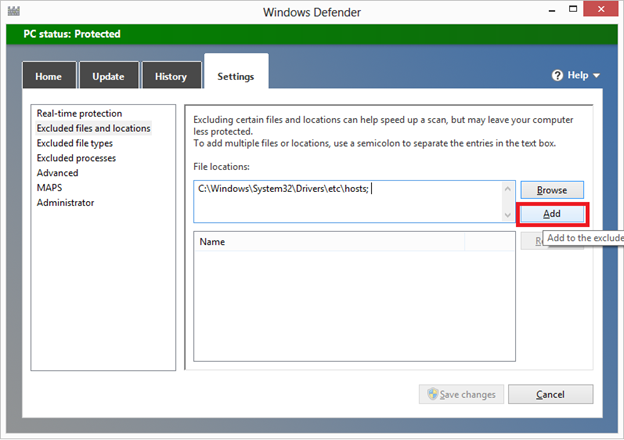Open Excluded processes settings

coord(76,158)
